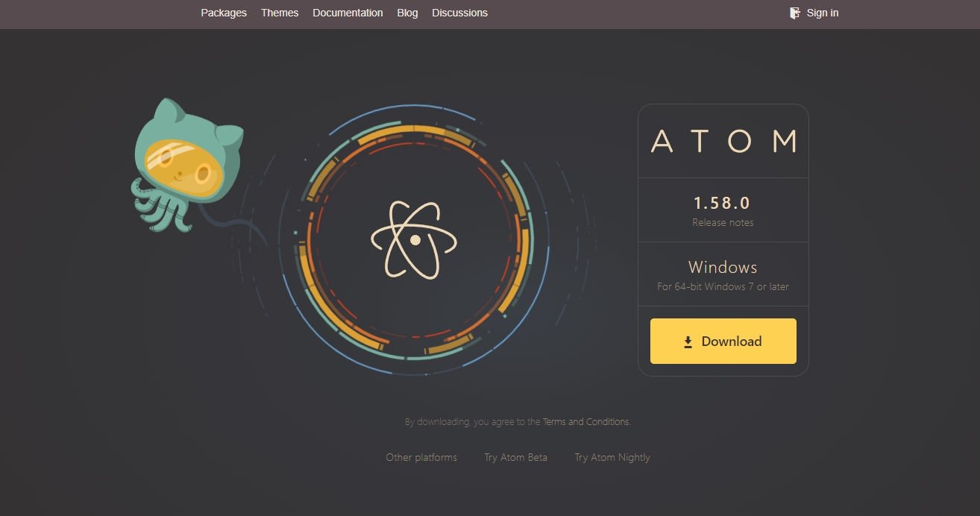Open the Themes page

point(280,13)
